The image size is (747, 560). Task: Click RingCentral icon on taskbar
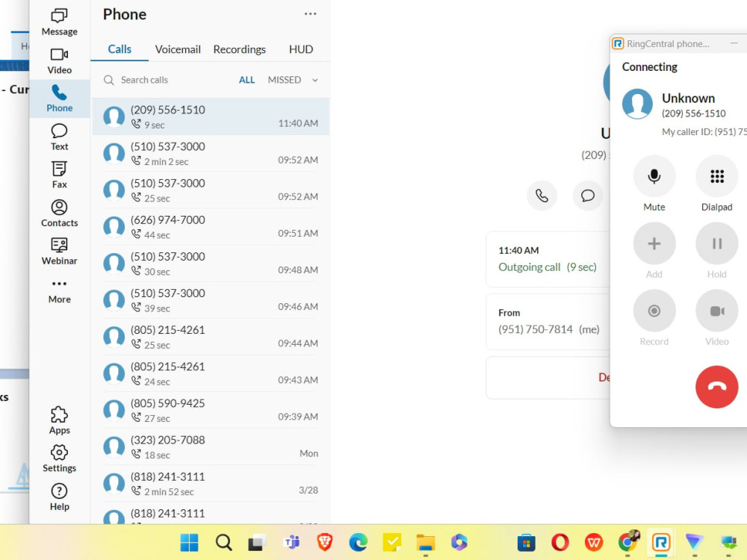coord(661,542)
